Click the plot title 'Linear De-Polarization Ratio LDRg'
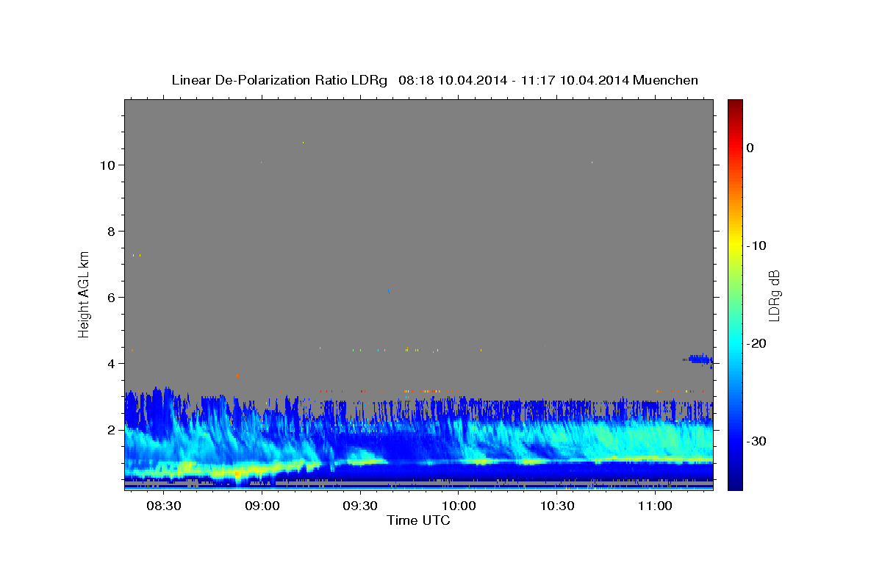882x588 pixels. pos(279,80)
